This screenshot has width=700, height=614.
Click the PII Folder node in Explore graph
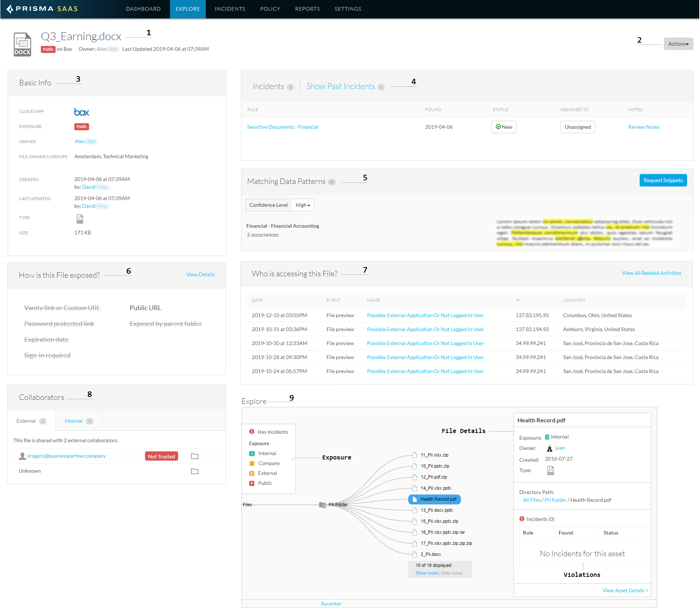click(x=323, y=505)
